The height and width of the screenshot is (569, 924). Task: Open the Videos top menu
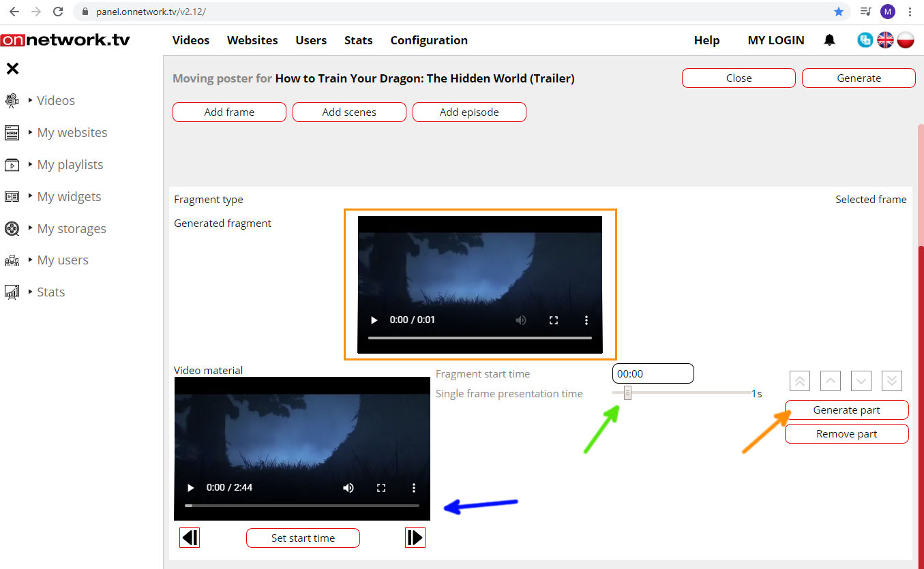coord(191,40)
